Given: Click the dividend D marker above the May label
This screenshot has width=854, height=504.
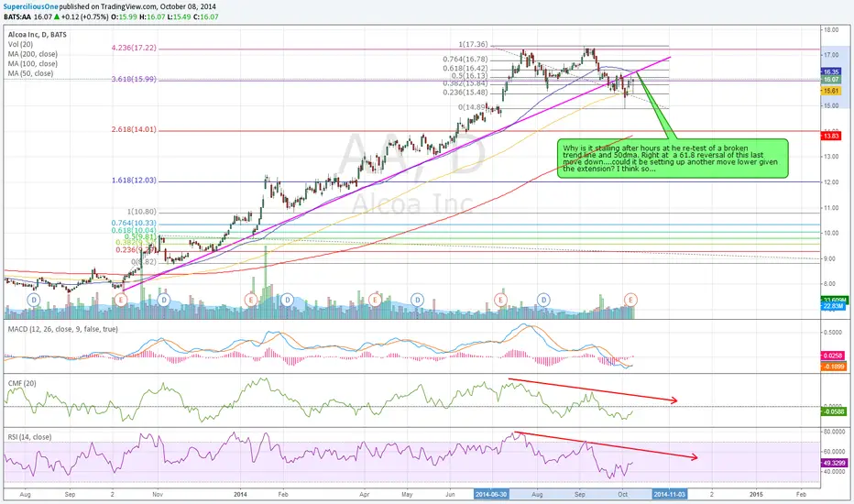Looking at the screenshot, I should [x=417, y=300].
